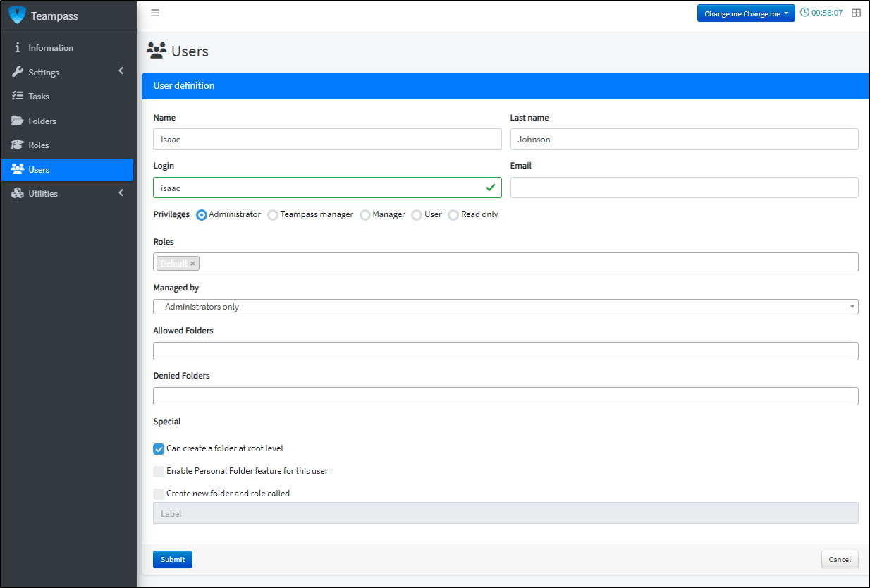Click the Name field containing Isaac
This screenshot has height=588, width=870.
point(327,140)
